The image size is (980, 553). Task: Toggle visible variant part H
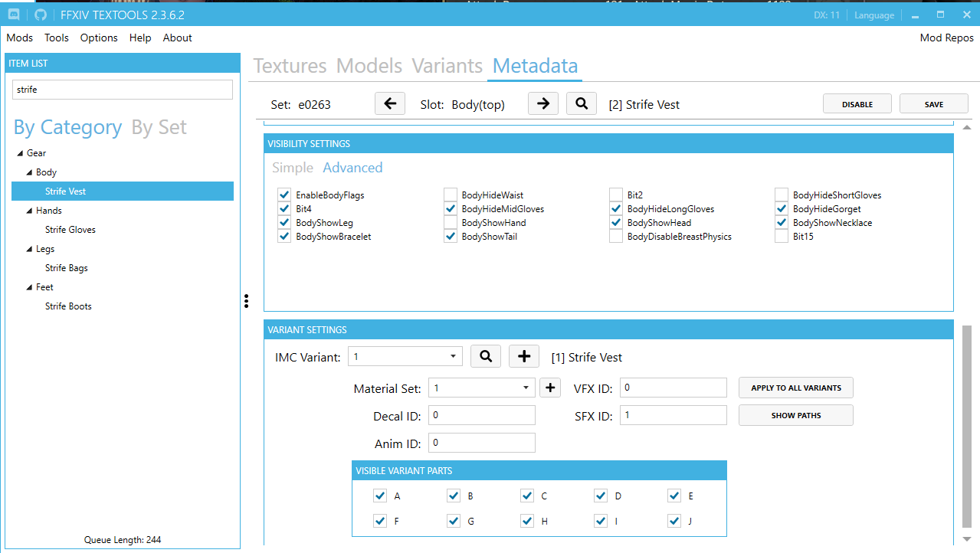click(x=526, y=521)
